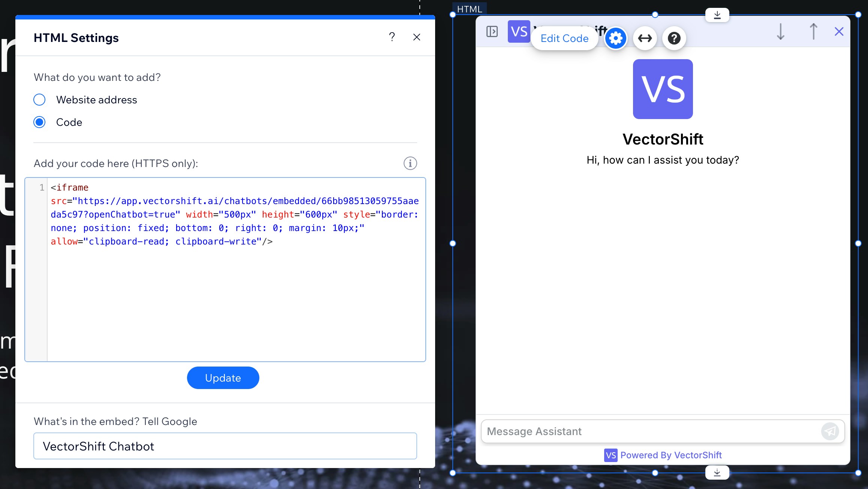Open the Powered By VectorShift link

[671, 455]
